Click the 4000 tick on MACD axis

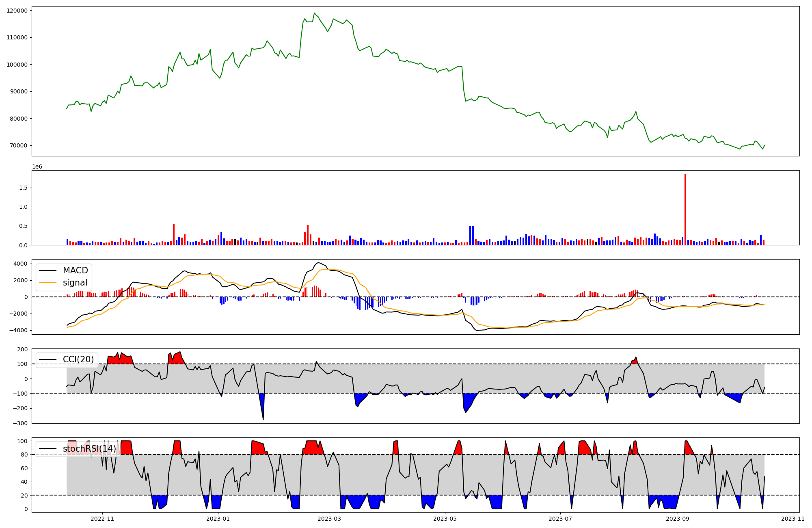20,264
